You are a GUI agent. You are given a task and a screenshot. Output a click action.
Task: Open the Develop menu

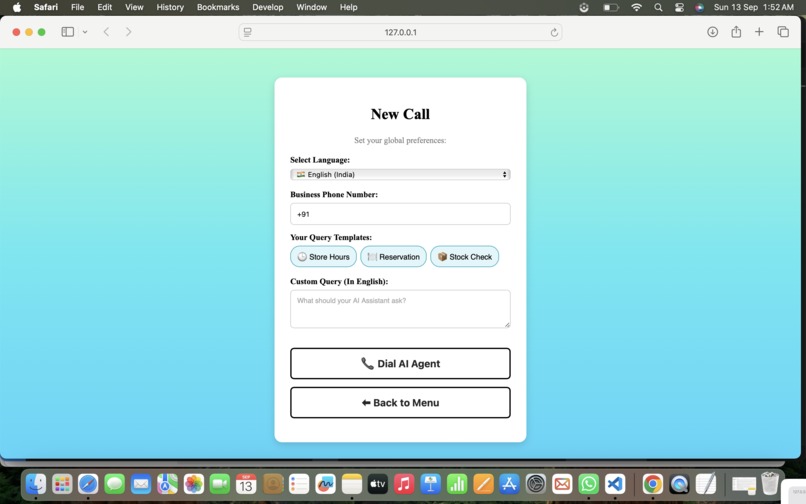click(268, 7)
